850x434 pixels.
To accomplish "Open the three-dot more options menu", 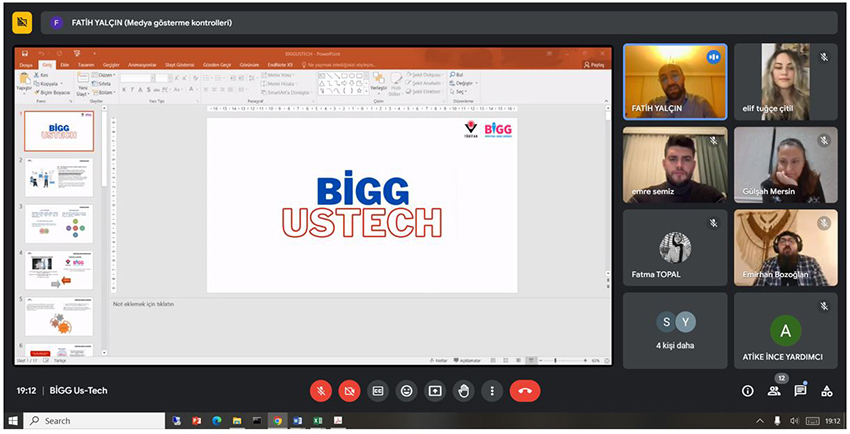I will [x=491, y=391].
